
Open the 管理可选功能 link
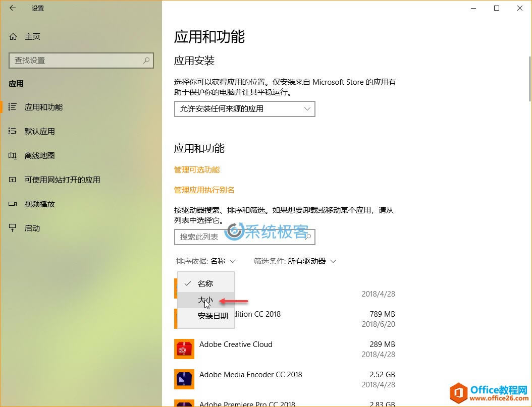tap(197, 170)
